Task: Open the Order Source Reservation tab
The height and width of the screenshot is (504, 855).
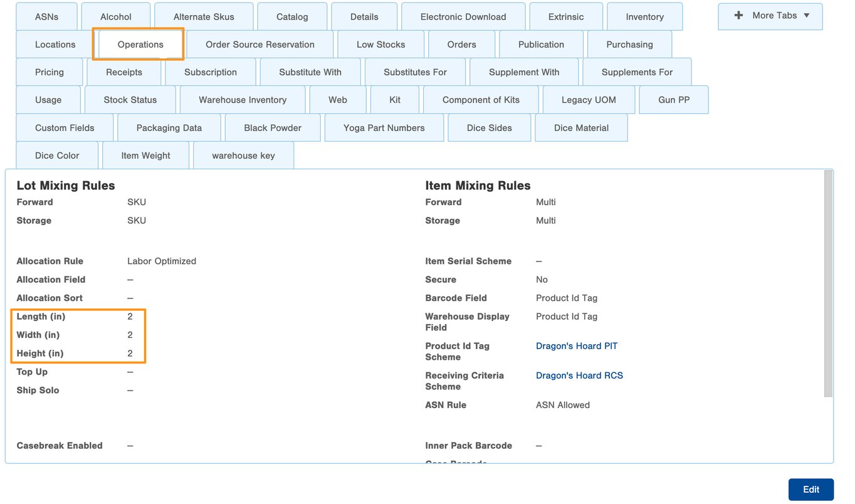Action: (x=260, y=45)
